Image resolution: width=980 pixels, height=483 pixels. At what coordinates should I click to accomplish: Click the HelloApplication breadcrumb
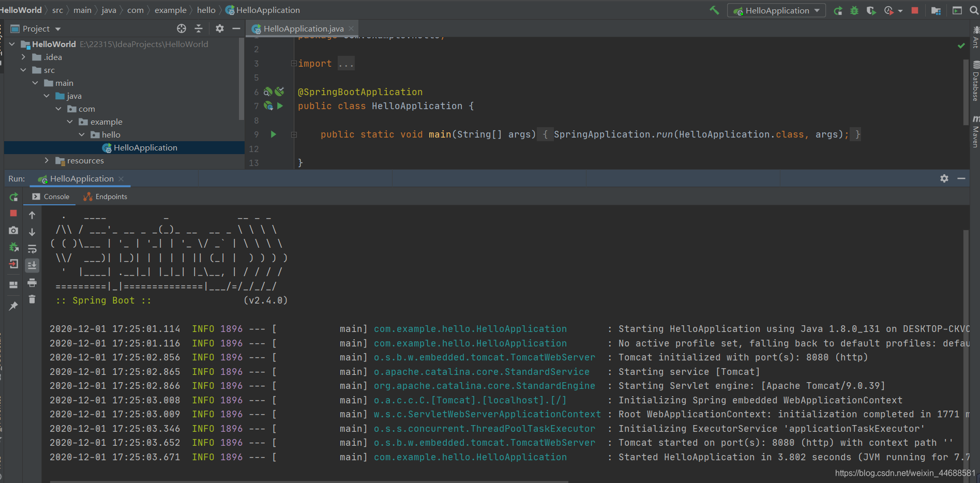(x=263, y=10)
